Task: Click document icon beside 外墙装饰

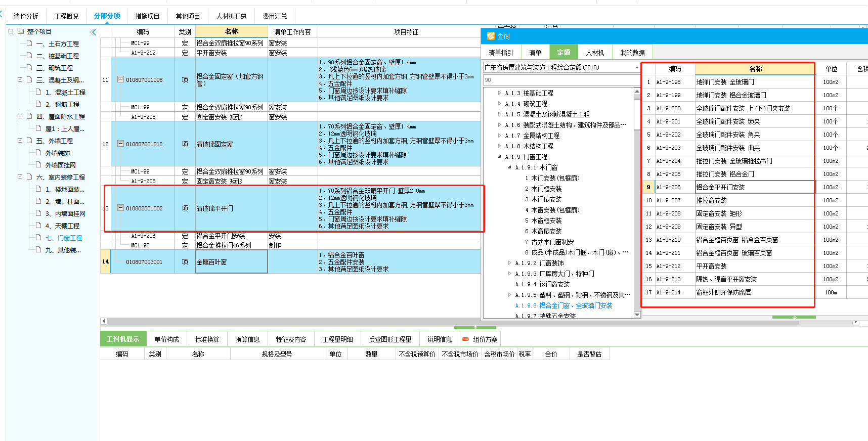Action: pyautogui.click(x=38, y=153)
